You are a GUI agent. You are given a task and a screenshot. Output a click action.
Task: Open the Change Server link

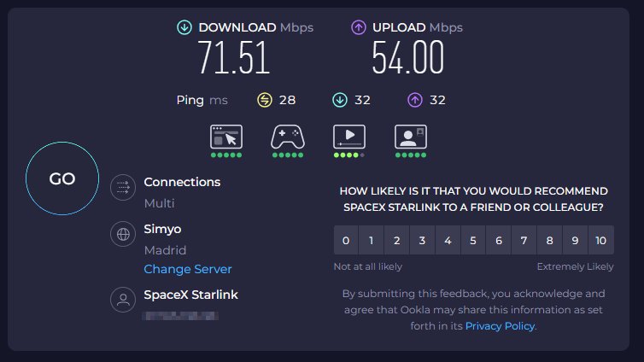tap(188, 269)
